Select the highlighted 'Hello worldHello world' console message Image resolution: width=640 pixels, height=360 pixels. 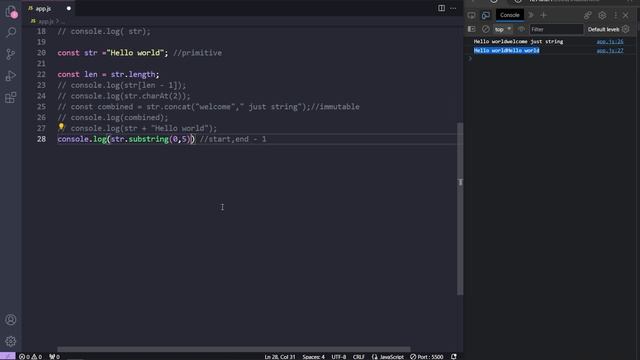(x=507, y=51)
